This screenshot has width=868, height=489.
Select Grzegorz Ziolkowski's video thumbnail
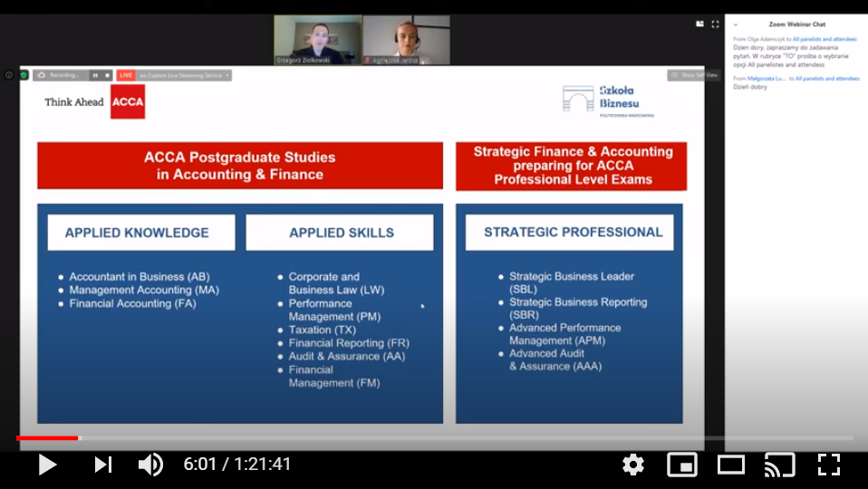(x=317, y=40)
